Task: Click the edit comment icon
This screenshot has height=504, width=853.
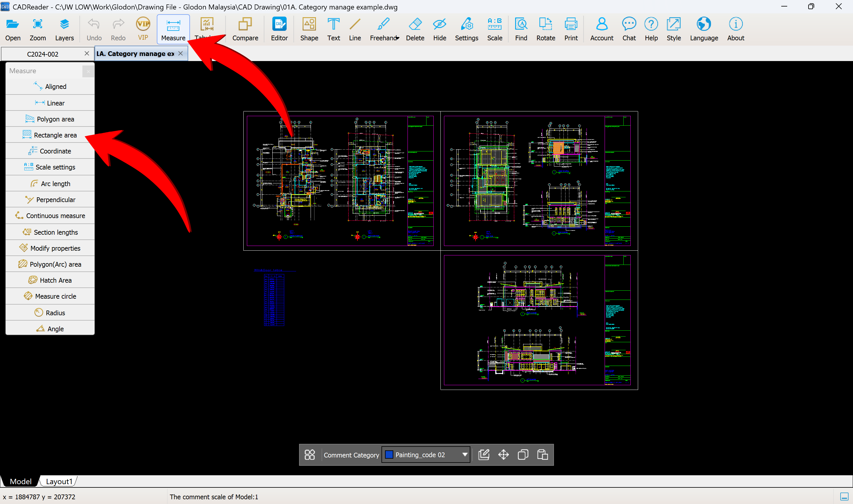Action: [x=484, y=455]
